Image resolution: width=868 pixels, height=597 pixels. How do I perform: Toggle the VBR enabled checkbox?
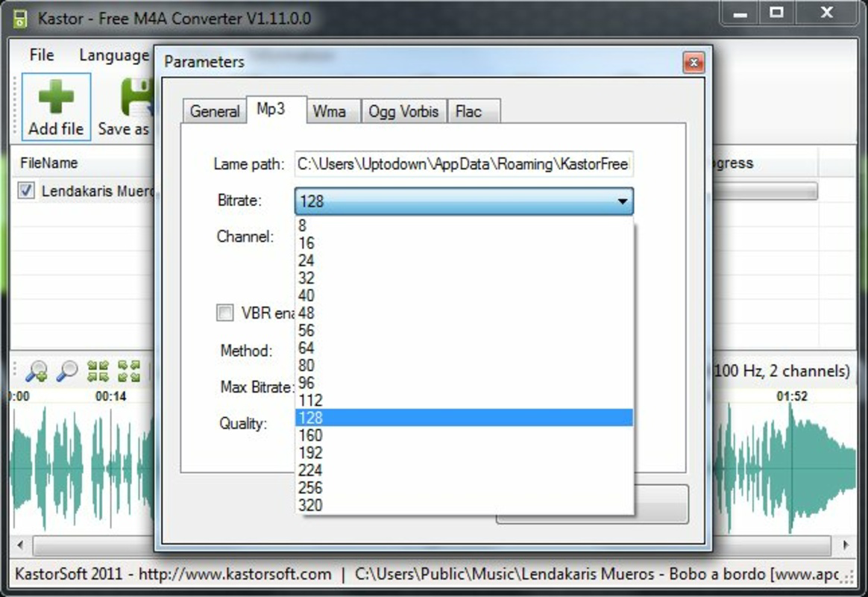click(224, 313)
